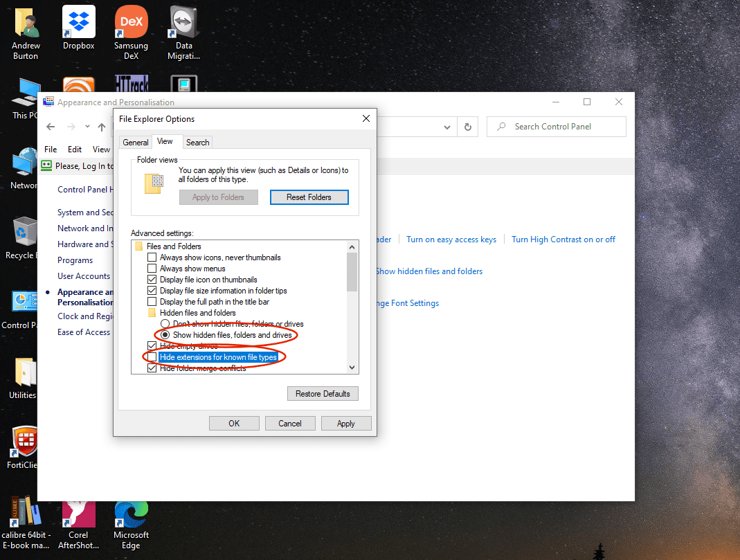This screenshot has height=560, width=740.
Task: Open the address bar history dropdown
Action: pyautogui.click(x=446, y=127)
